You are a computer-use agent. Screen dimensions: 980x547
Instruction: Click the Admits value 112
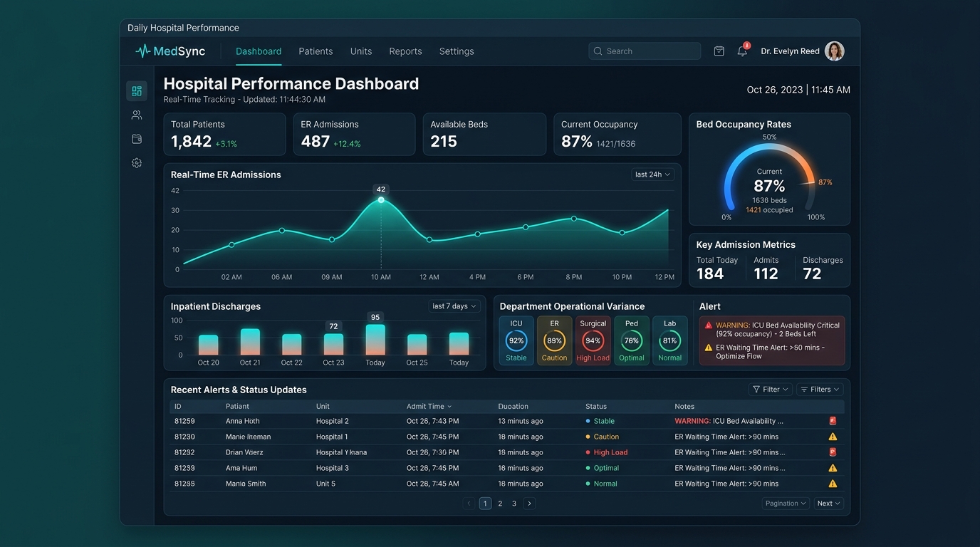click(x=766, y=274)
